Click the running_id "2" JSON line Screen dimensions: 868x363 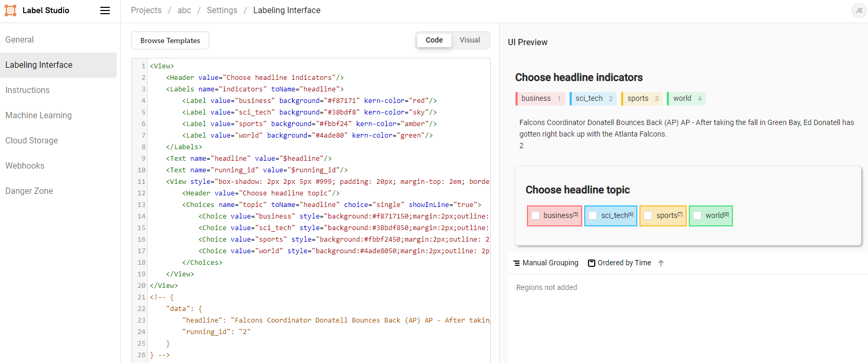coord(216,332)
